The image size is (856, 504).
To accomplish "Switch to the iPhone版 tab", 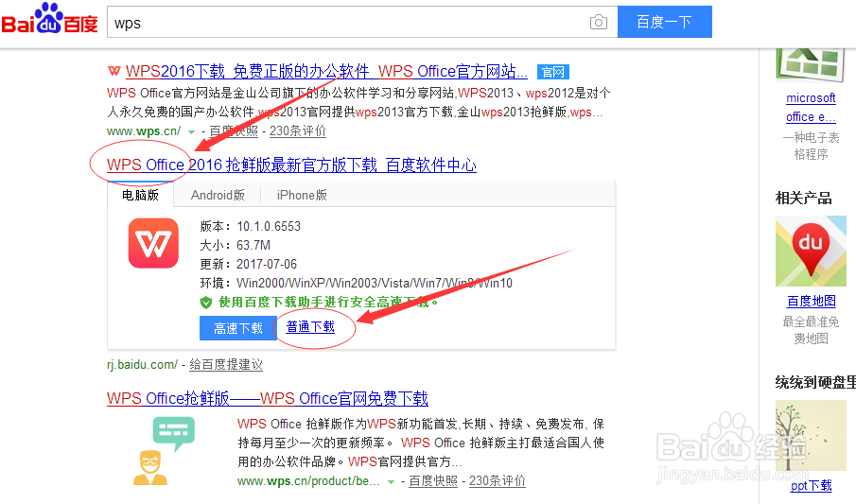I will click(x=302, y=195).
